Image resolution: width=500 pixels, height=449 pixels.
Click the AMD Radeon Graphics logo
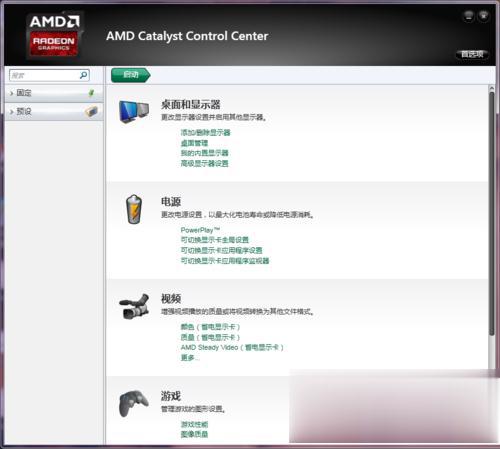click(54, 35)
